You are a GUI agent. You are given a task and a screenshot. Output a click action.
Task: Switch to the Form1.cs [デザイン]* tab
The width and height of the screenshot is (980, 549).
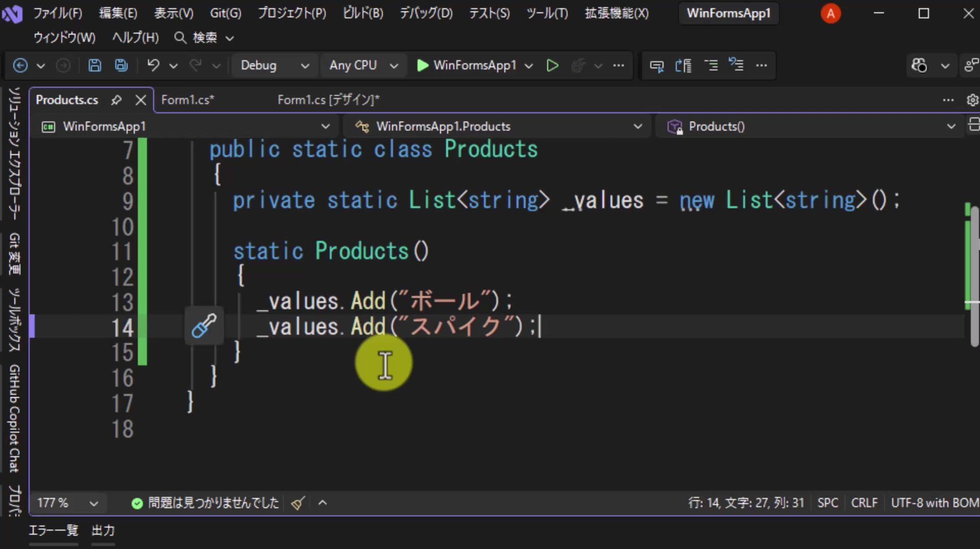[x=328, y=100]
